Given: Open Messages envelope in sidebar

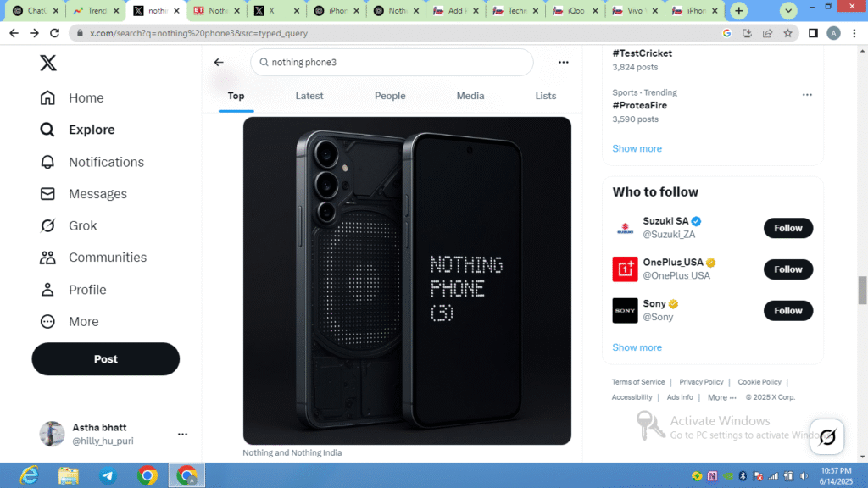Looking at the screenshot, I should point(83,194).
